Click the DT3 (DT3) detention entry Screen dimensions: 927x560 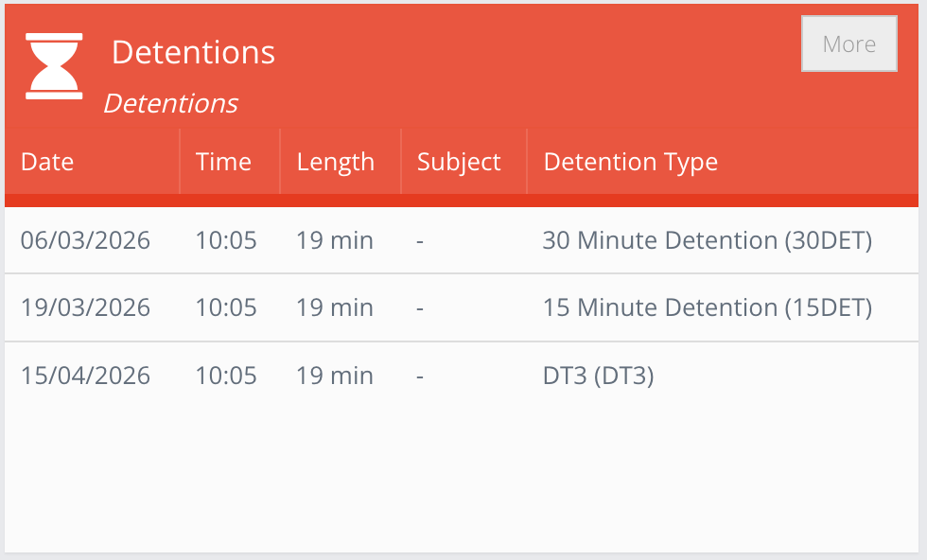tap(598, 376)
